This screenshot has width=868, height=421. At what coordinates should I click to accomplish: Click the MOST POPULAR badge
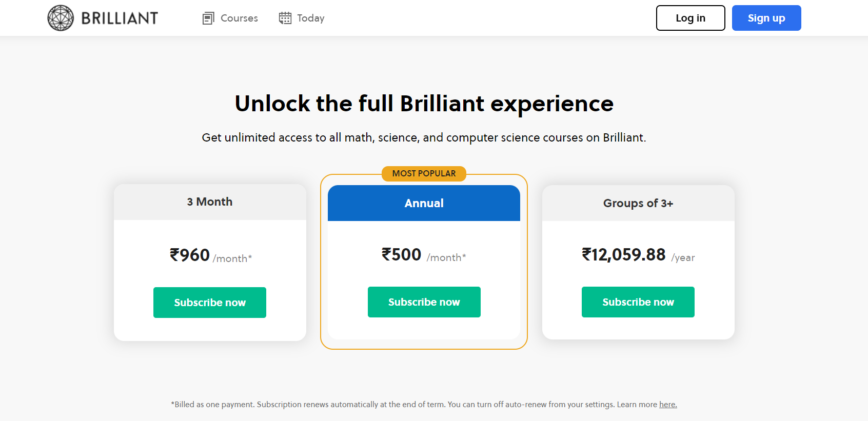(x=424, y=174)
